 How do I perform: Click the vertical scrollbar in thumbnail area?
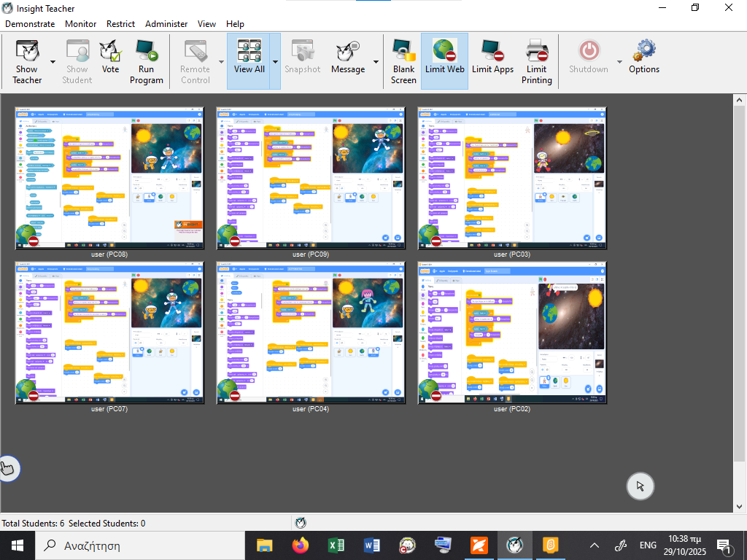[740, 292]
